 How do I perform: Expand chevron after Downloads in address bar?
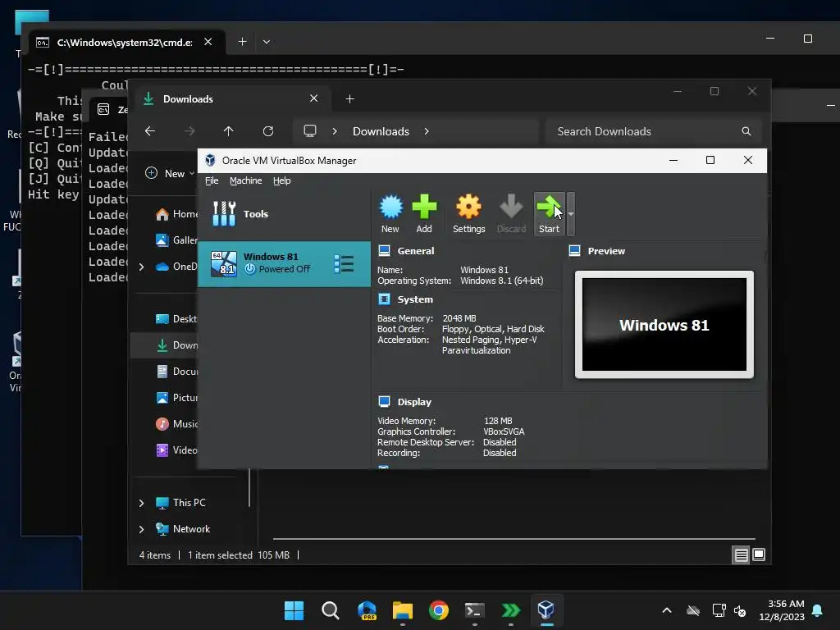coord(427,131)
